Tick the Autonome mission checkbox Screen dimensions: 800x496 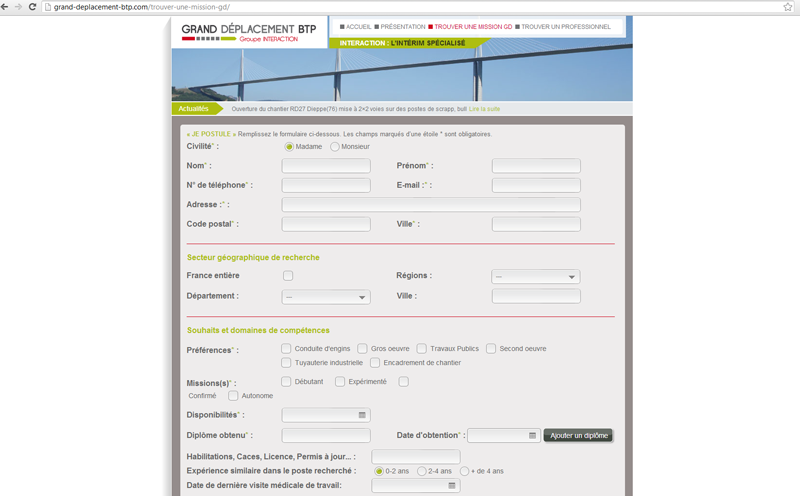(233, 395)
